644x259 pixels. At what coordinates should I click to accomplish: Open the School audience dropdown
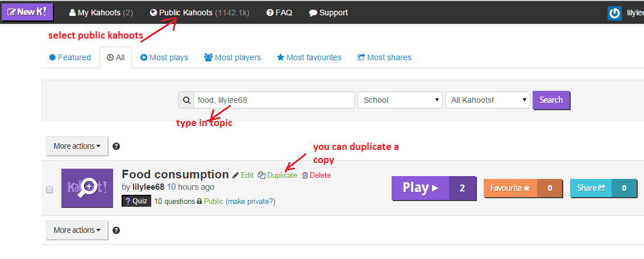pos(400,100)
